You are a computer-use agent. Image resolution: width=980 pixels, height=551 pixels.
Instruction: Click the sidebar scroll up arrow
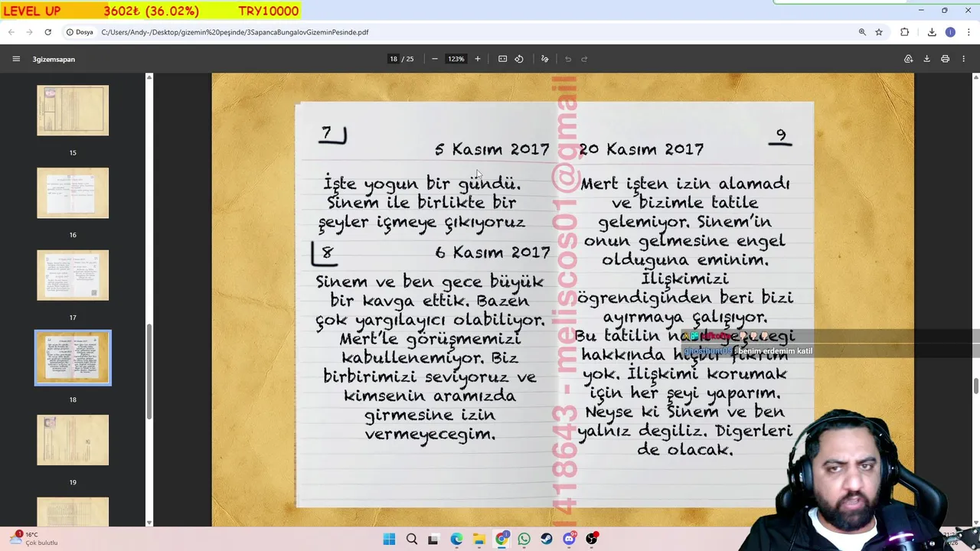pos(149,77)
